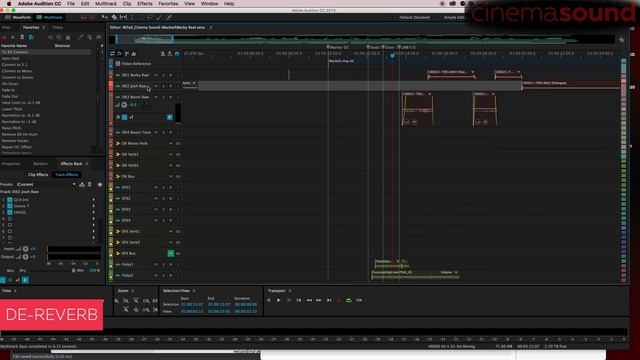Screen dimensions: 640x360
Task: Delete the effects rack preset with trash icon
Action: point(90,184)
